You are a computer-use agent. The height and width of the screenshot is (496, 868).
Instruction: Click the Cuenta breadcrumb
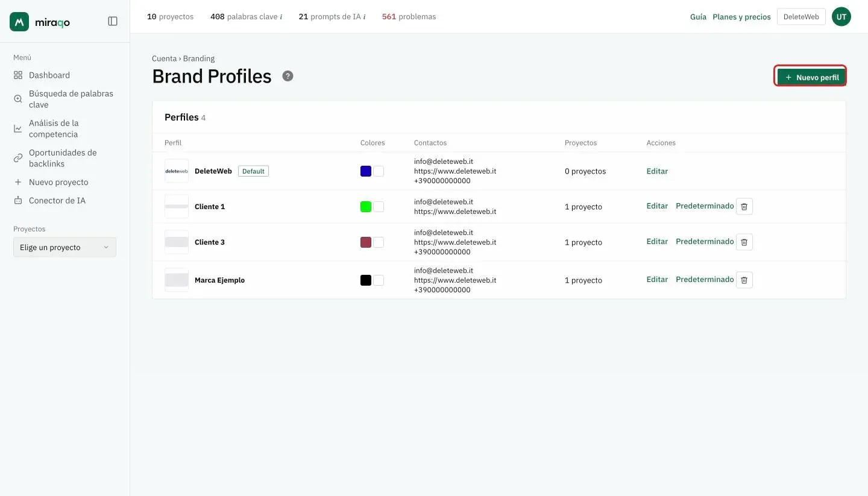pyautogui.click(x=164, y=58)
